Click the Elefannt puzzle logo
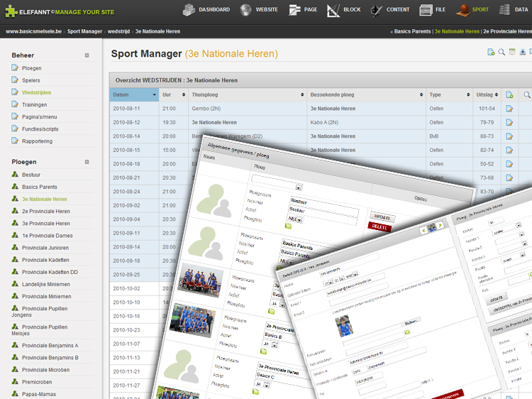Viewport: 532px width, 399px height. [x=11, y=11]
